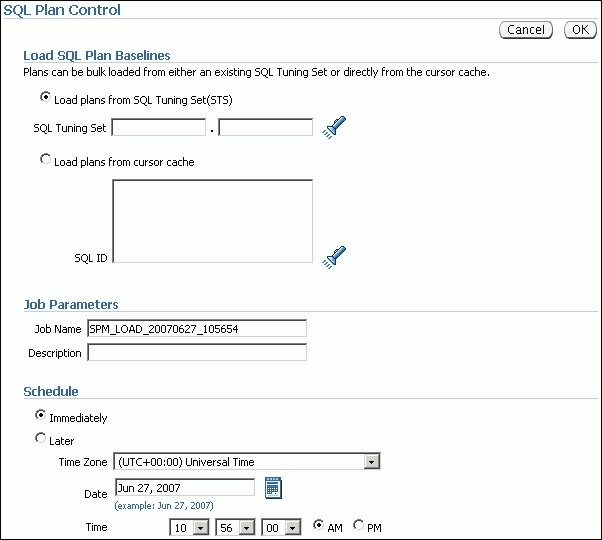
Task: Choose the Later schedule option
Action: coord(41,439)
